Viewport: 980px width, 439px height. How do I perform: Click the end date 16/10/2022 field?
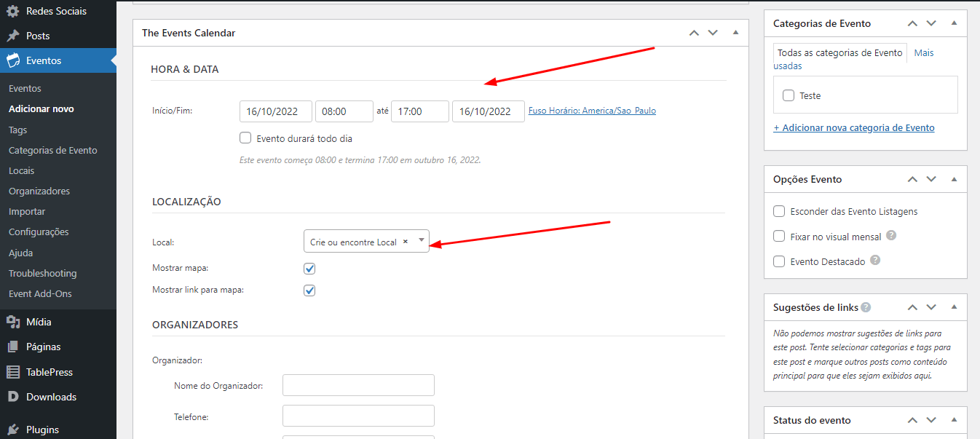(489, 111)
